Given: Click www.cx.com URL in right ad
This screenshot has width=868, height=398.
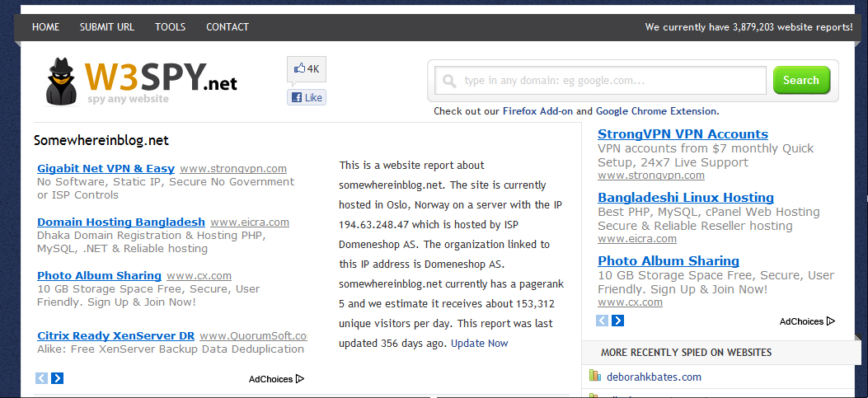Looking at the screenshot, I should coord(630,302).
